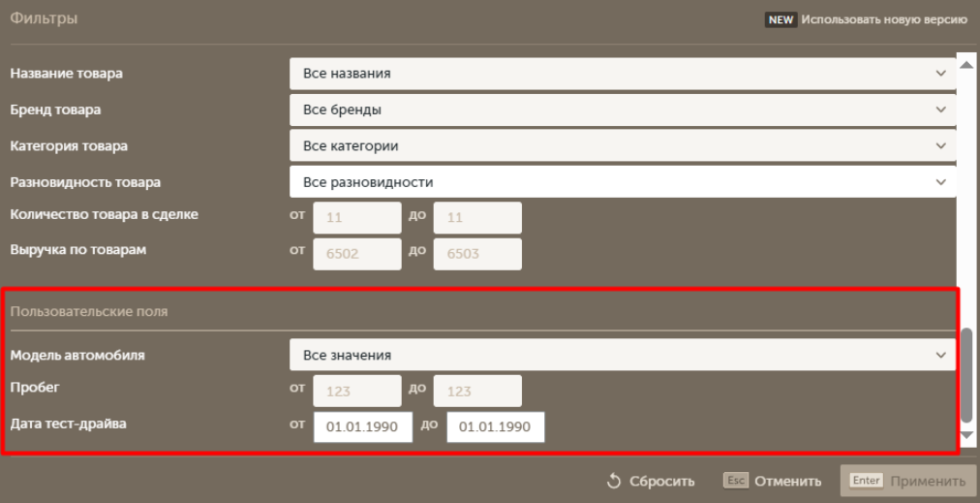Click the scrollbar down arrow
This screenshot has width=980, height=503.
click(965, 436)
